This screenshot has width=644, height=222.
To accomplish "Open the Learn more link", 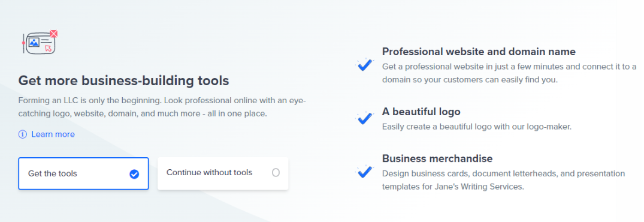I will tap(53, 134).
